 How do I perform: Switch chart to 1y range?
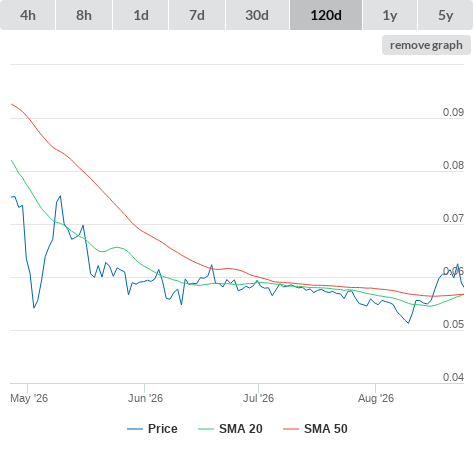[390, 15]
